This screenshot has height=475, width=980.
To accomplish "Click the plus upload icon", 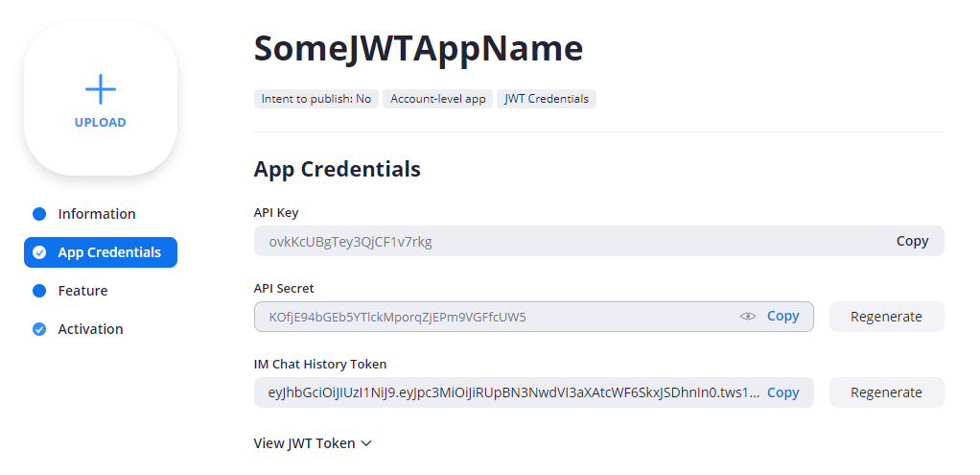I will pyautogui.click(x=101, y=89).
